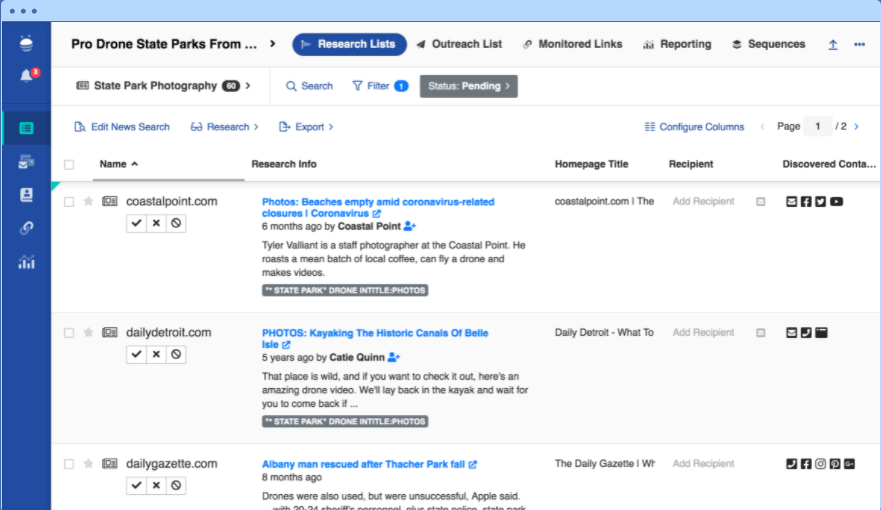Switch to the Research Lists tab
The image size is (881, 510).
click(x=349, y=44)
